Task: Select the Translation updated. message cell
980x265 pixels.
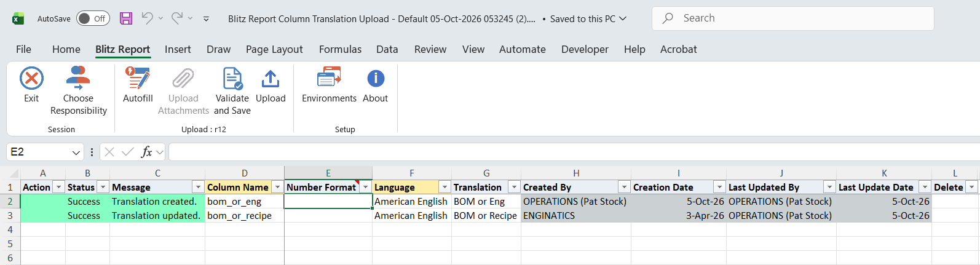Action: 157,215
